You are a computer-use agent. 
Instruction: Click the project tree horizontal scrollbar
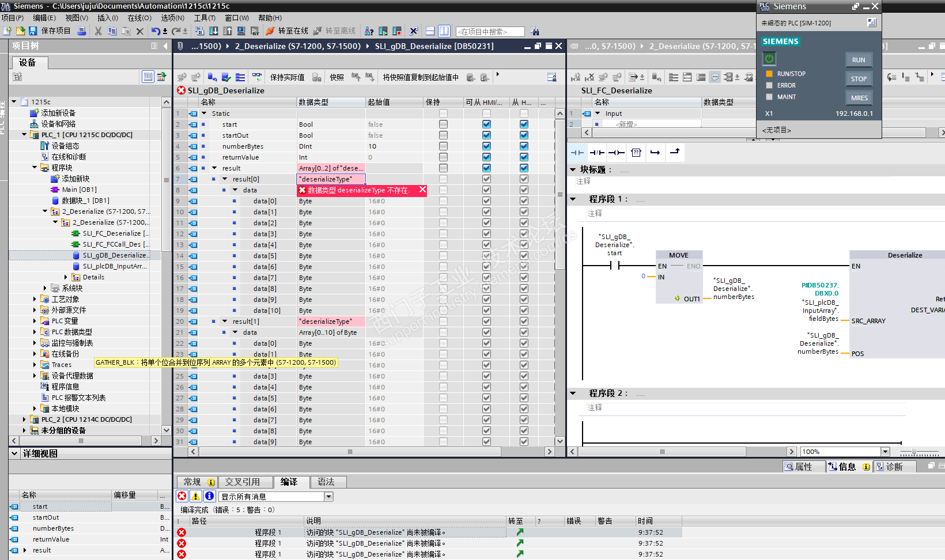(x=81, y=441)
